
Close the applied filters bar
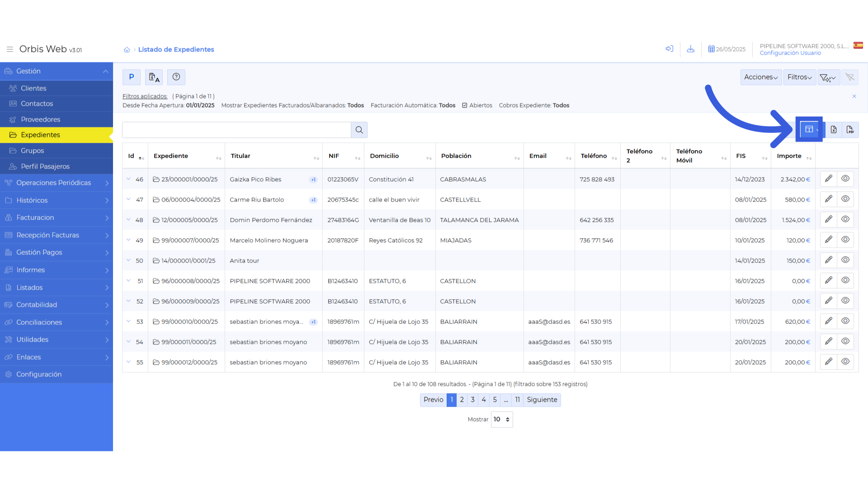coord(854,96)
